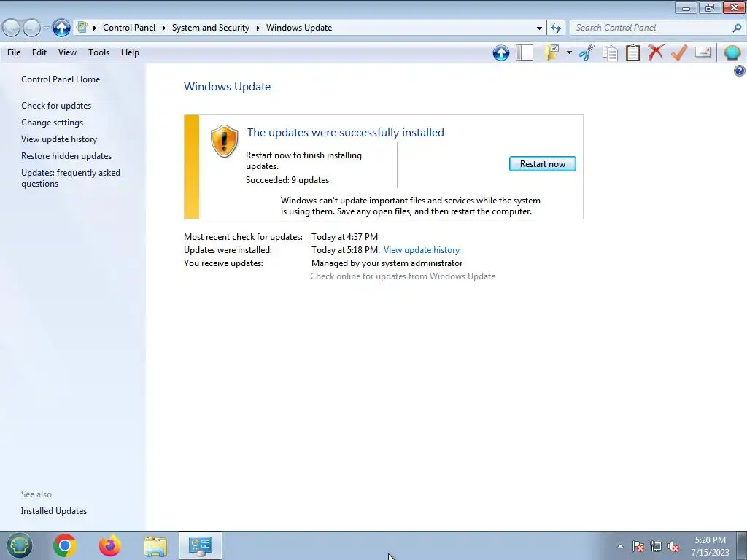Open the recent pages dropdown arrow
747x560 pixels.
pos(46,28)
